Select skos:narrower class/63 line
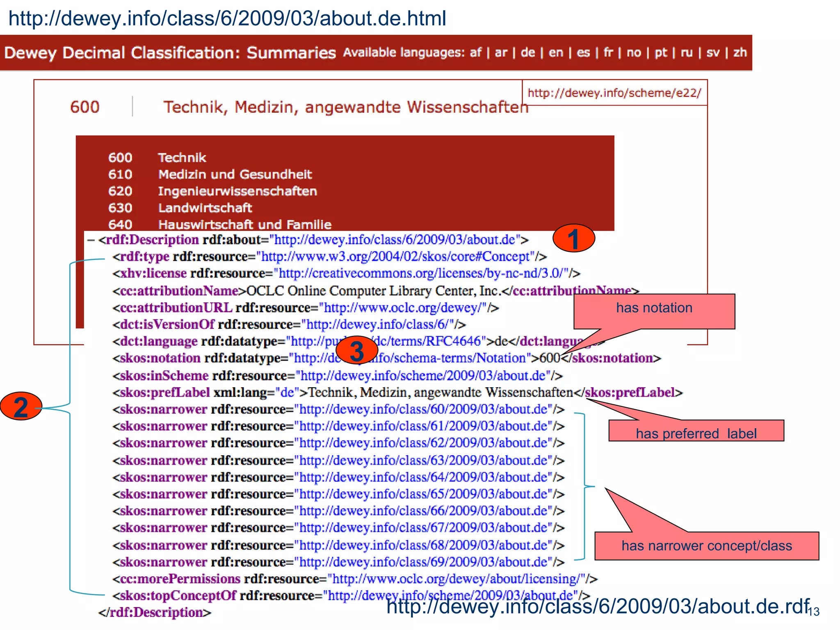 click(339, 461)
